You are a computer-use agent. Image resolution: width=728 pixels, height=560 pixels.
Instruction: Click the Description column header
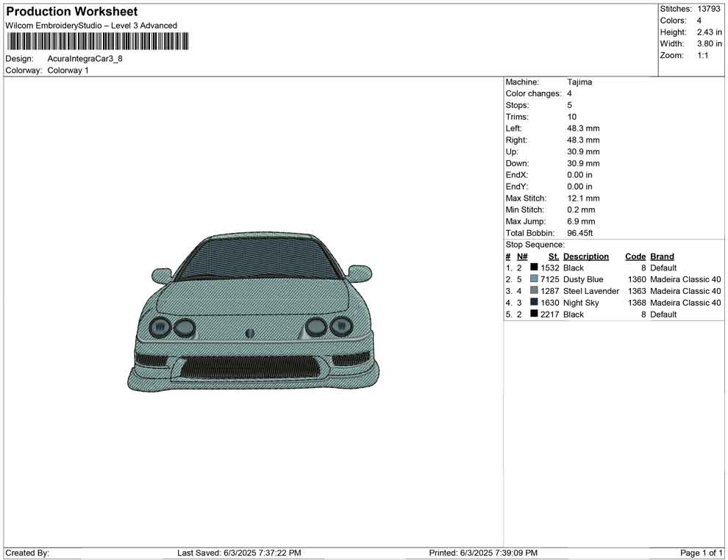click(x=585, y=256)
